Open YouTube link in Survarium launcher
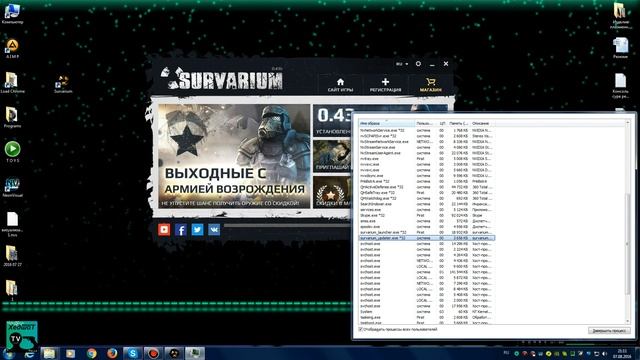This screenshot has width=640, height=360. (164, 229)
